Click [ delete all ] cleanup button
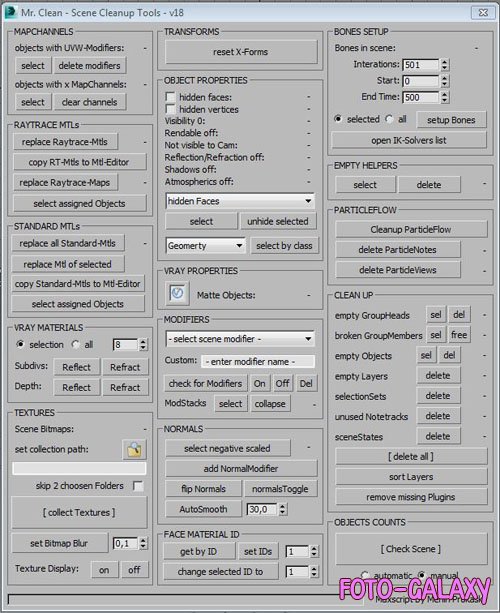Viewport: 500px width, 613px height. tap(411, 456)
